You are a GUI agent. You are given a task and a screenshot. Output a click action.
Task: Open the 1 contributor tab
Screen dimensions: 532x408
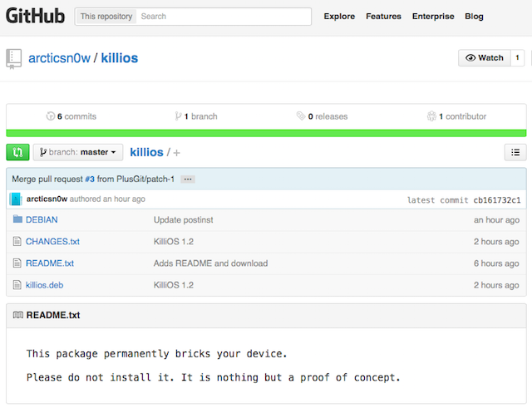456,116
